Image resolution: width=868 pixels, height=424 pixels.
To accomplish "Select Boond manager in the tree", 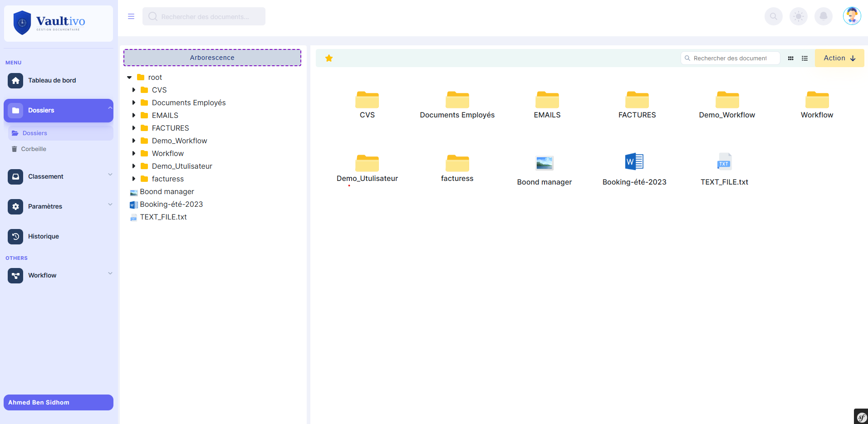I will (167, 191).
